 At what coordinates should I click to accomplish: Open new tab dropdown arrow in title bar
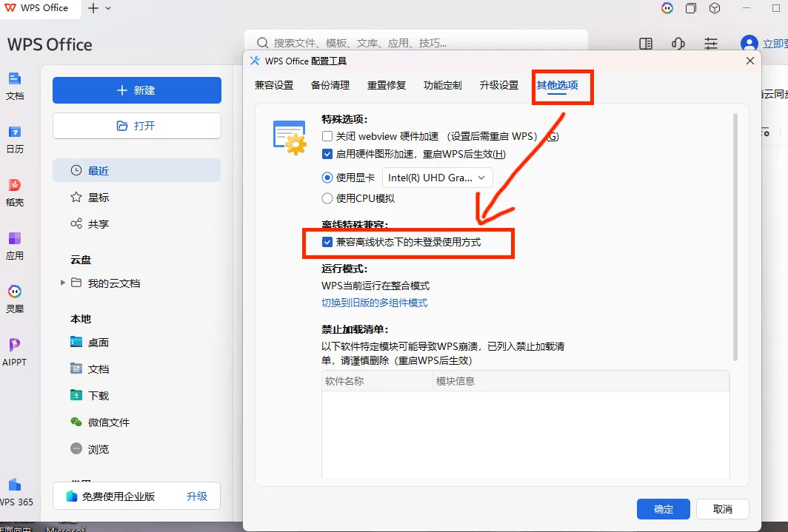pyautogui.click(x=108, y=9)
